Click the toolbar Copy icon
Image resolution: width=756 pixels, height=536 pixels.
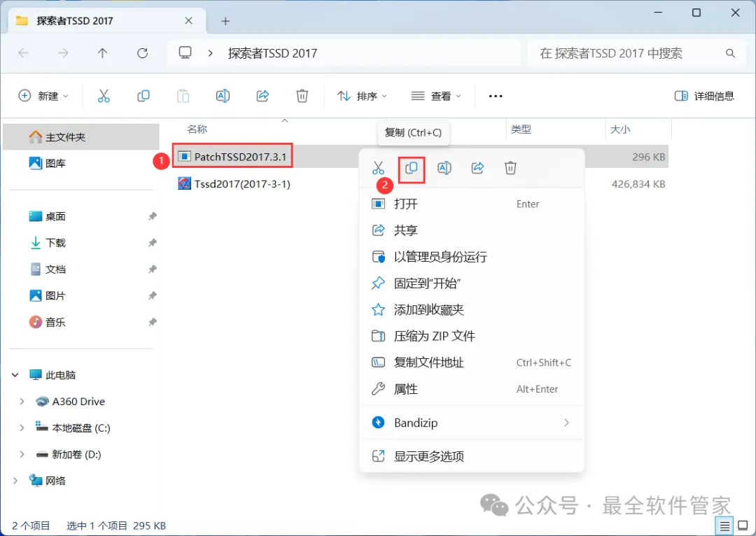pyautogui.click(x=143, y=96)
